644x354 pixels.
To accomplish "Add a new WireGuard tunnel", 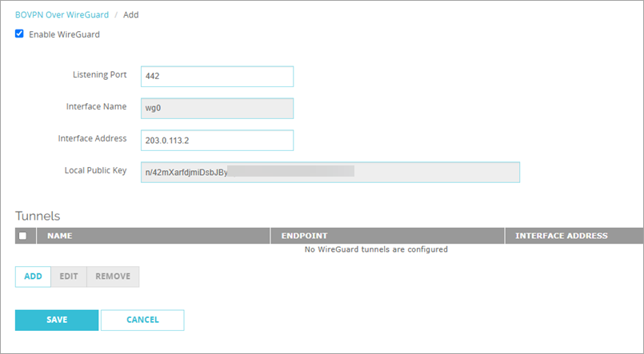I will tap(33, 276).
